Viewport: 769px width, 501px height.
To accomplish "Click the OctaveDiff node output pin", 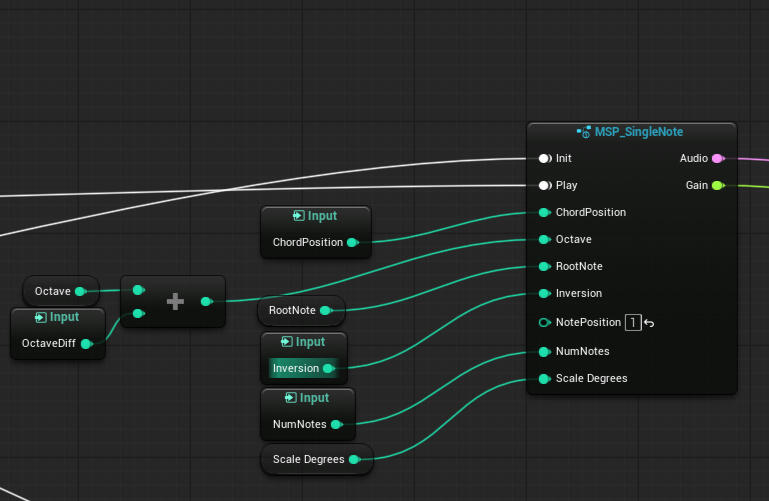I will click(86, 343).
